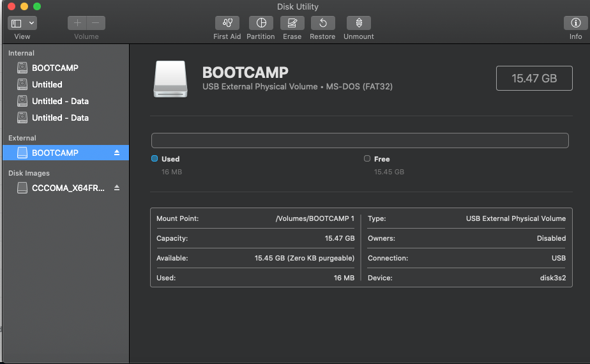The height and width of the screenshot is (364, 590).
Task: Click the Erase toolbar icon
Action: (x=292, y=23)
